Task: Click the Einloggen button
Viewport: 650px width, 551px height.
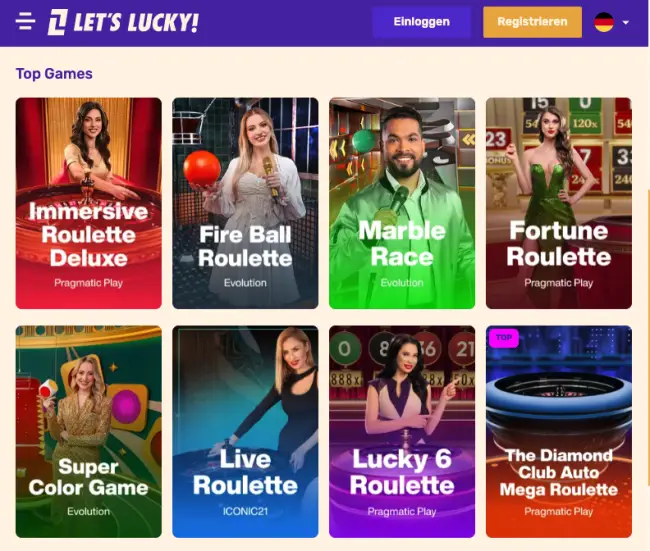Action: [422, 22]
